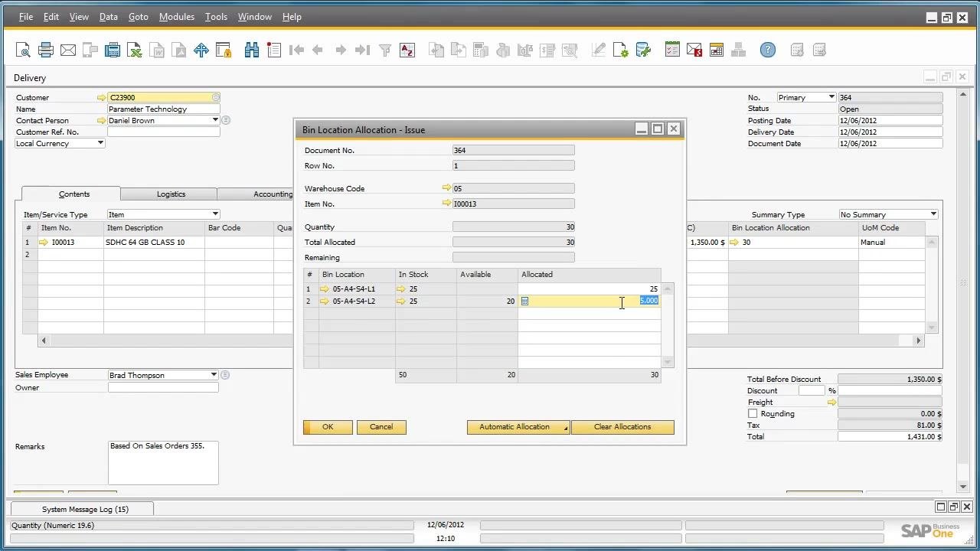
Task: Follow link arrow for bin 05-A4-S4-L1
Action: point(325,289)
